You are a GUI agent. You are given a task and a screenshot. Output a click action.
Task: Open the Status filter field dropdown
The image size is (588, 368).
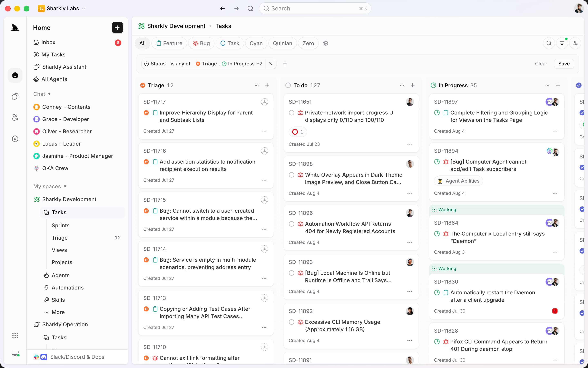pyautogui.click(x=155, y=64)
